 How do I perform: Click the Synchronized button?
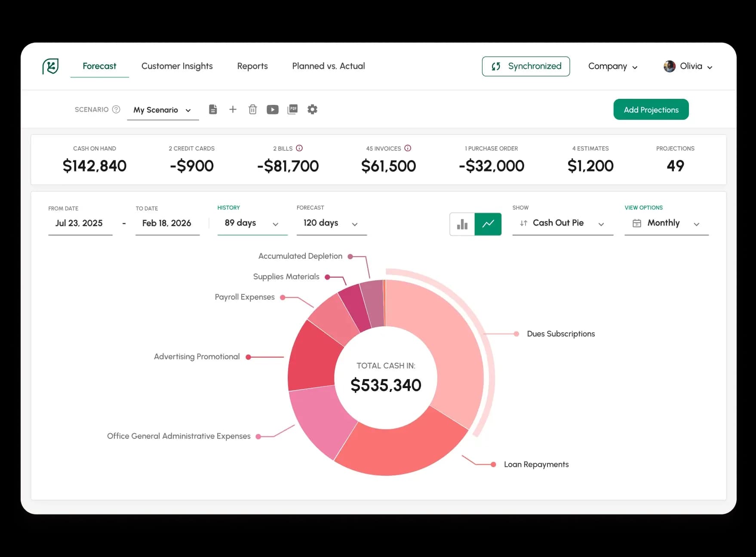526,66
